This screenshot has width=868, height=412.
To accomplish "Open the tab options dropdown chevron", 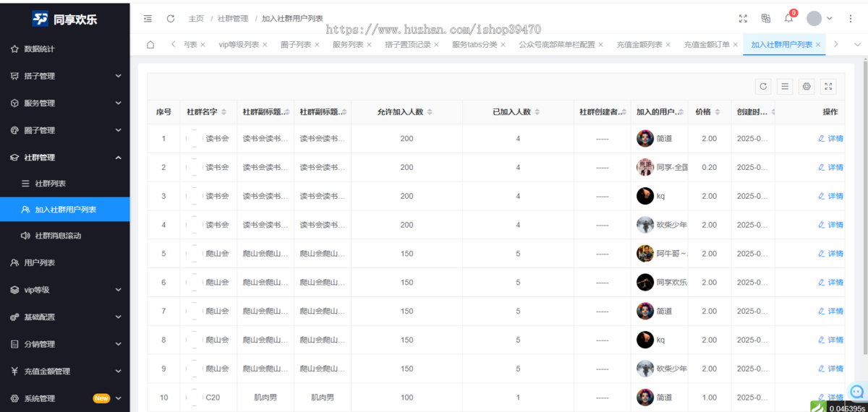I will point(858,44).
